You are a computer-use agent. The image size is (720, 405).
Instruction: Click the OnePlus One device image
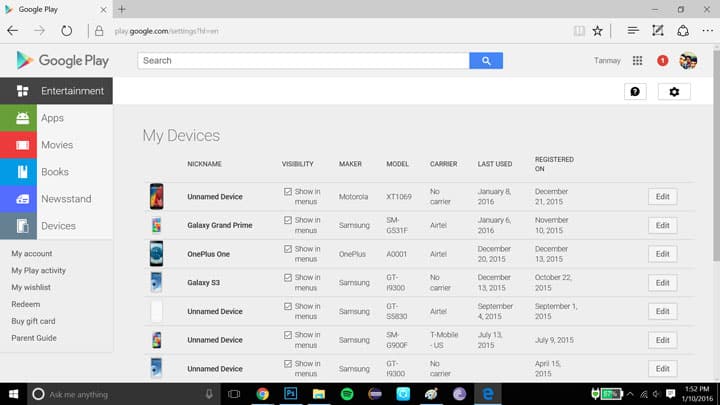pyautogui.click(x=157, y=253)
